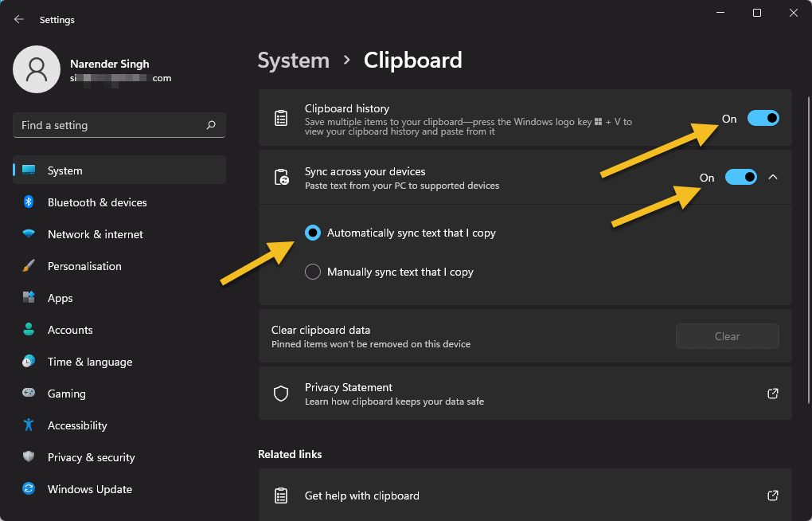The height and width of the screenshot is (521, 812).
Task: Click the Privacy & security shield icon
Action: point(29,456)
